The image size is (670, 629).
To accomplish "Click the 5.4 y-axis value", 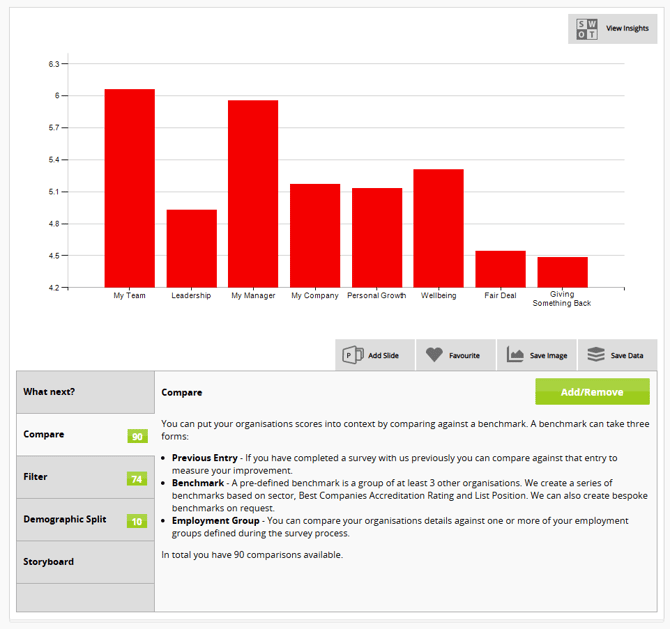I will click(54, 160).
